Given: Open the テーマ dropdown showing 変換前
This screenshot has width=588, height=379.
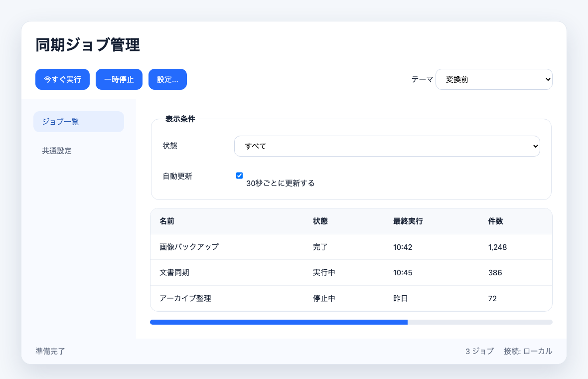Looking at the screenshot, I should pyautogui.click(x=494, y=79).
